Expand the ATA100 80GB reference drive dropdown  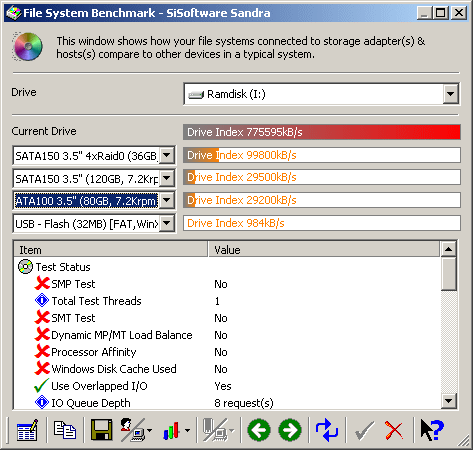(167, 201)
